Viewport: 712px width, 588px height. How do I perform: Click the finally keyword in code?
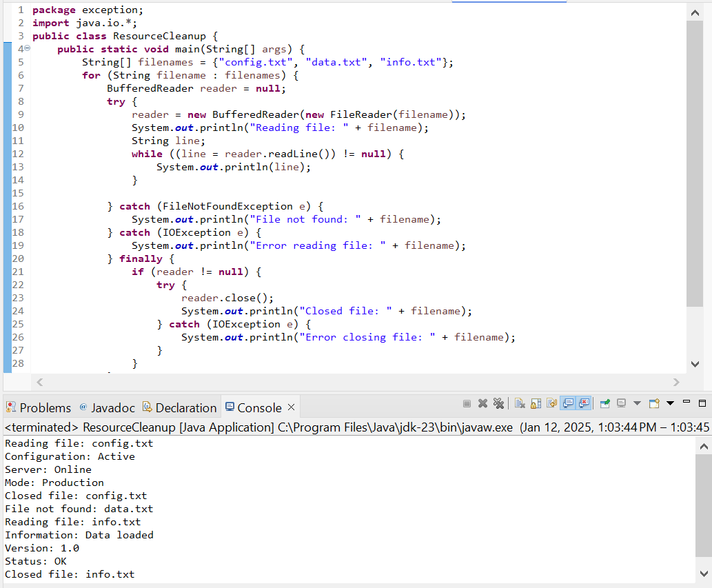[141, 258]
